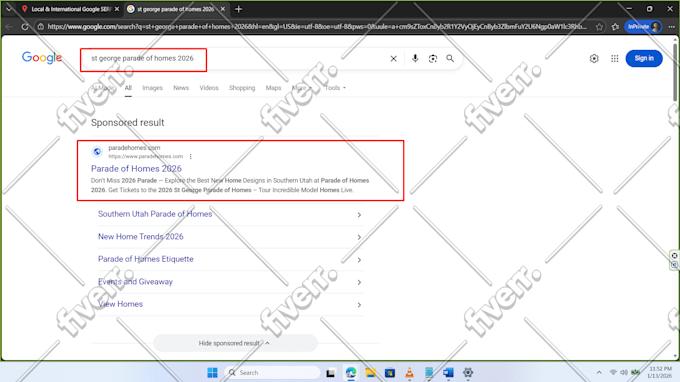This screenshot has width=680, height=382.
Task: Expand chevron beside Parade of Homes Etiquette
Action: [x=359, y=260]
